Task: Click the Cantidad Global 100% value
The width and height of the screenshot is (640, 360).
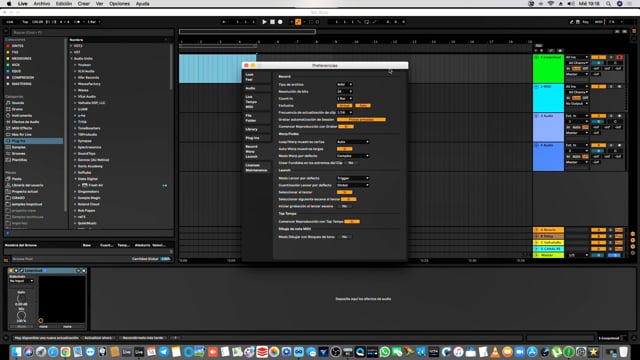Action: 166,259
